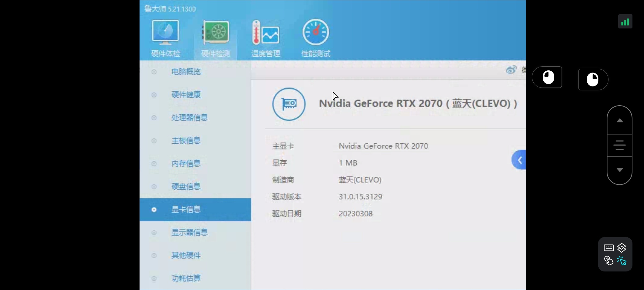Click the left mouse button overlay
Image resolution: width=644 pixels, height=290 pixels.
click(x=547, y=77)
